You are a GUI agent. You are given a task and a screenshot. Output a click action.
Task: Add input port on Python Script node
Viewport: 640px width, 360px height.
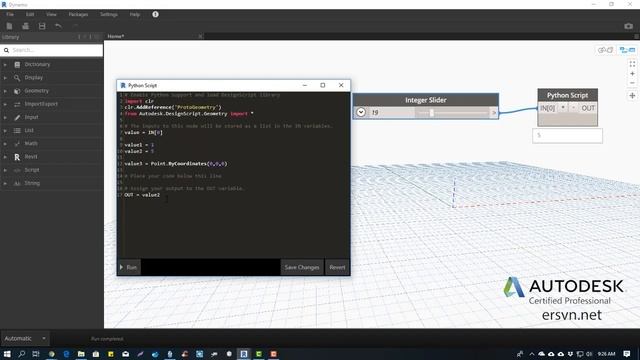pyautogui.click(x=563, y=108)
